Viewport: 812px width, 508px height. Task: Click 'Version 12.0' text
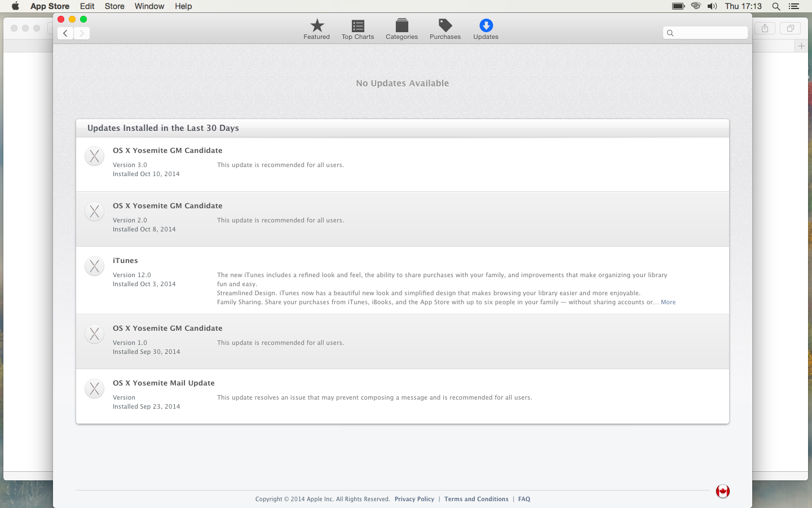click(x=132, y=275)
